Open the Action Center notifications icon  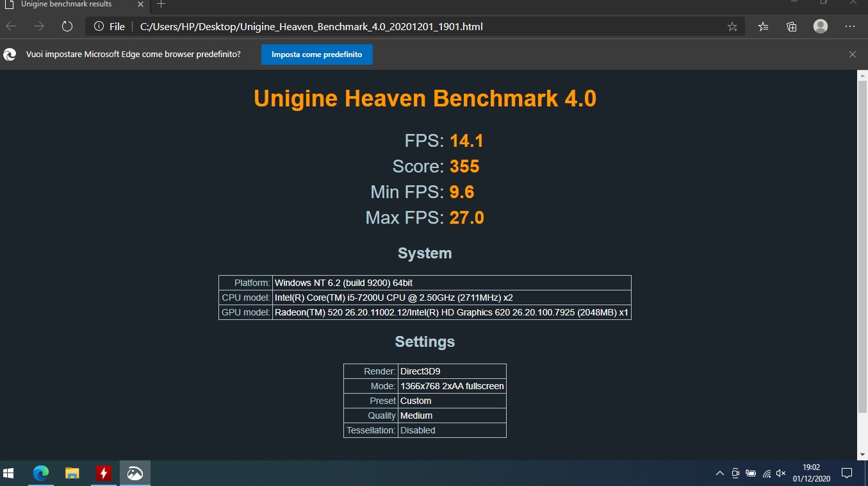click(846, 474)
